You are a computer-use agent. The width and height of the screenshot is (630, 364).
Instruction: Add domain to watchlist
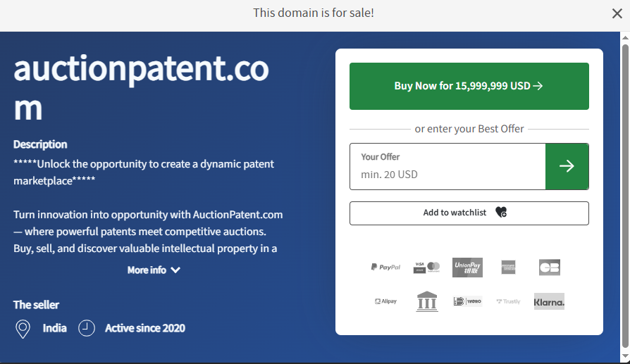[x=469, y=213]
